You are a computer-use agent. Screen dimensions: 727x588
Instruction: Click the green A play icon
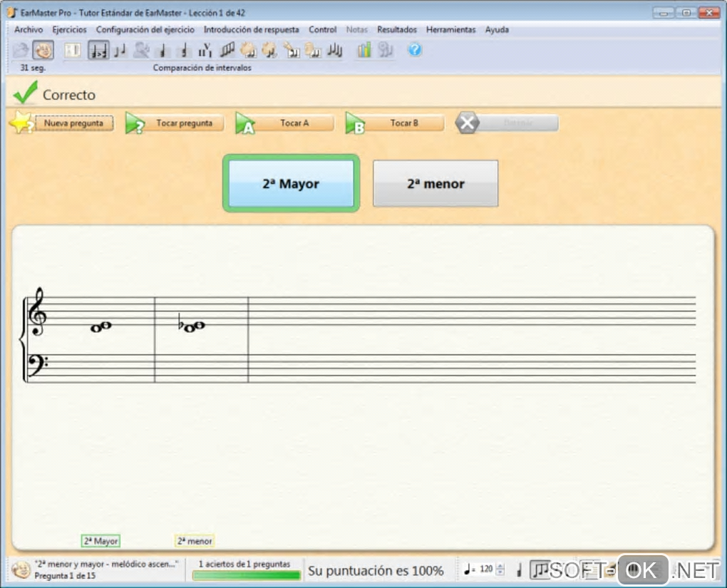point(245,124)
